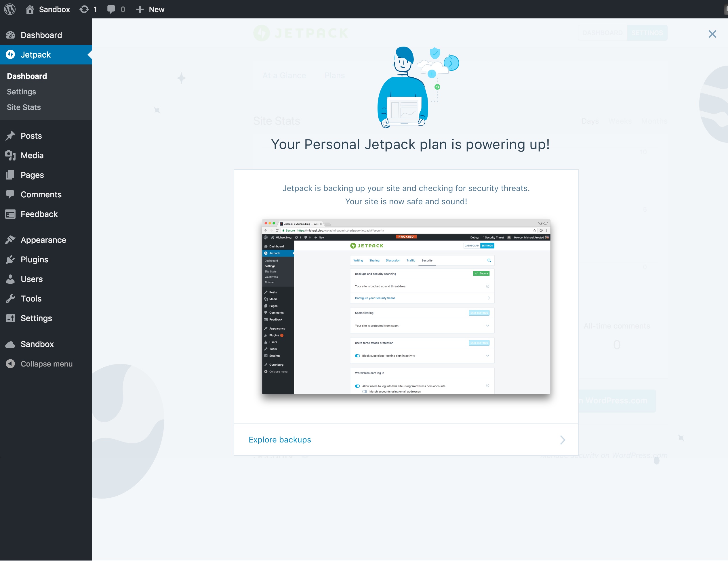Click the Explore backups link
Viewport: 728px width, 561px height.
(x=280, y=440)
